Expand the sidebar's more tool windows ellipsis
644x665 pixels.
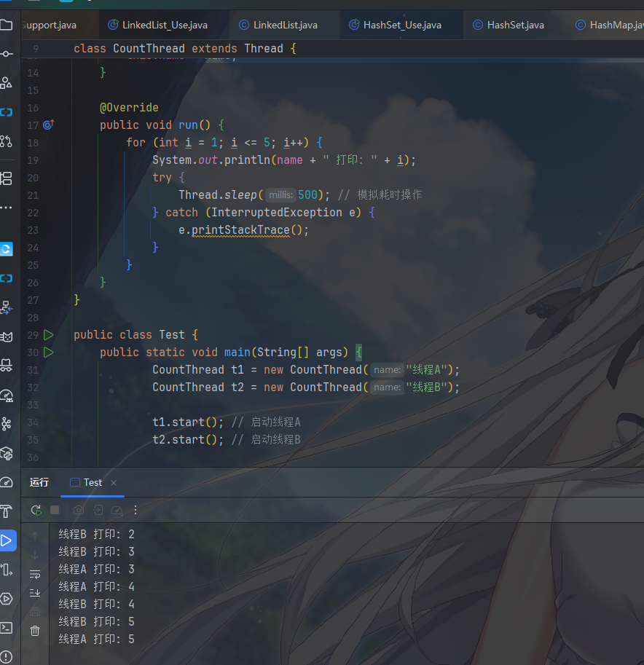7,207
